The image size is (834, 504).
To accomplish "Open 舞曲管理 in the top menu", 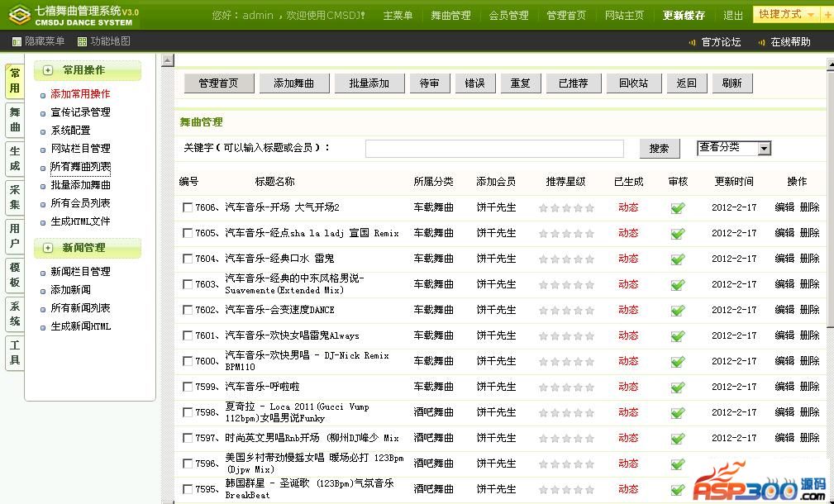I will (x=450, y=16).
